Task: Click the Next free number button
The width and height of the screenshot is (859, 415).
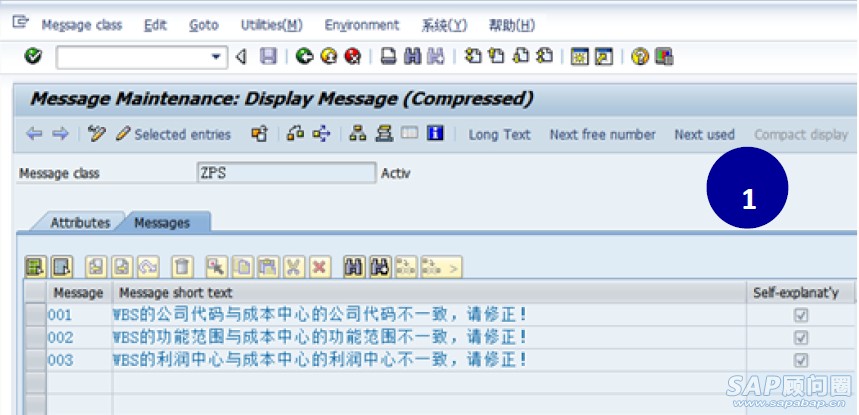Action: [x=602, y=134]
